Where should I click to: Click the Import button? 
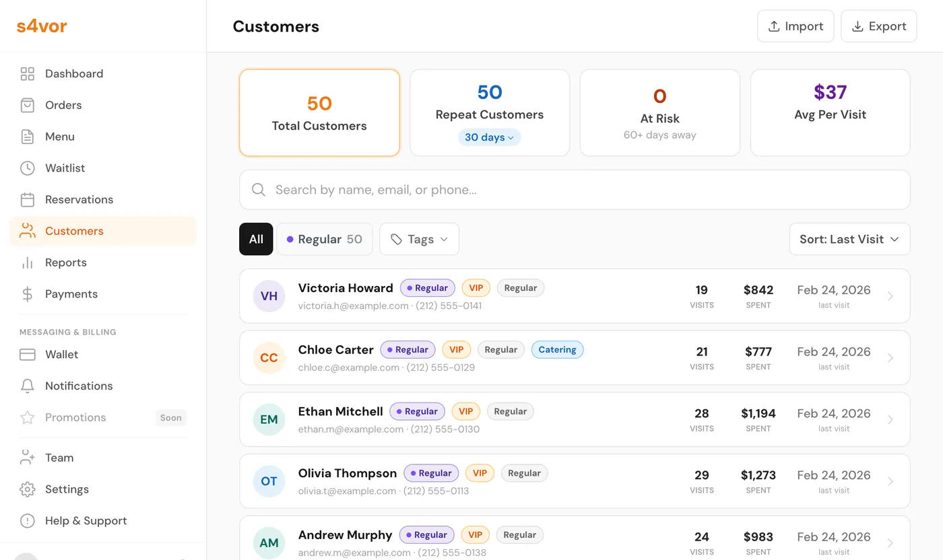795,26
